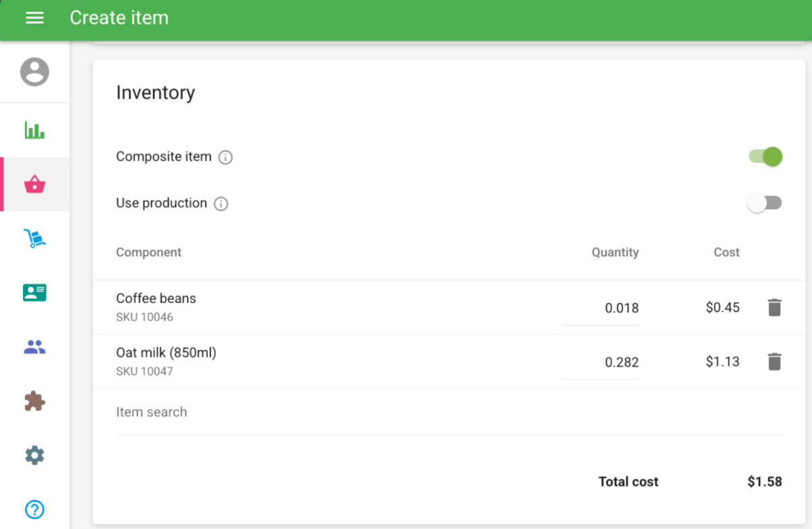This screenshot has height=529, width=812.
Task: Enable the Use production toggle
Action: pyautogui.click(x=765, y=203)
